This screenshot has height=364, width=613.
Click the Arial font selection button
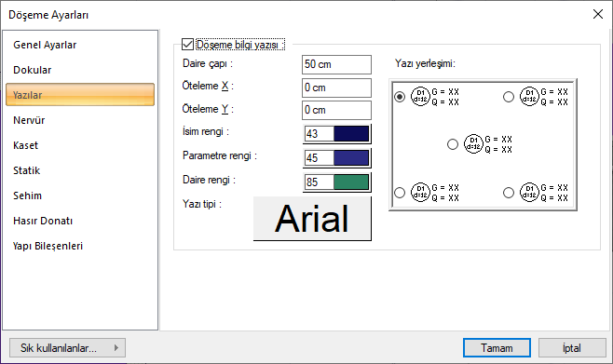tap(312, 219)
